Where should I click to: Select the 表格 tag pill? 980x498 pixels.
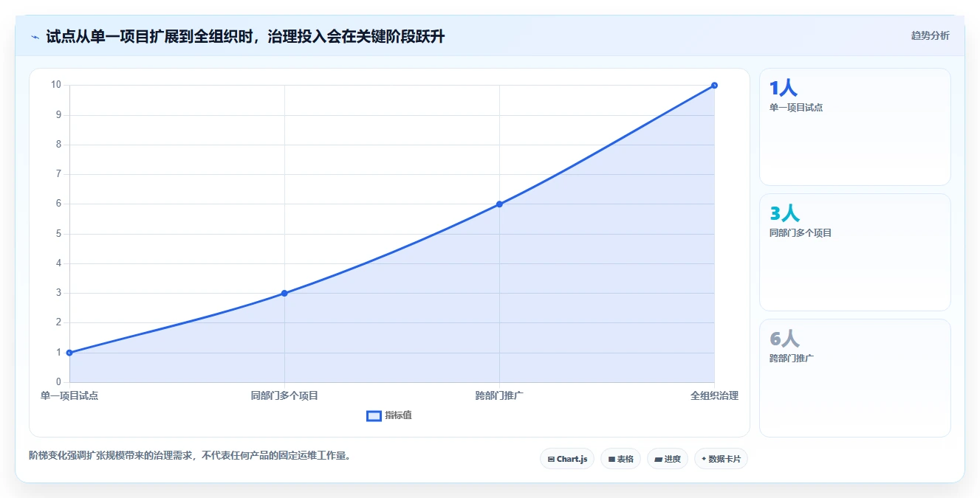[x=620, y=459]
